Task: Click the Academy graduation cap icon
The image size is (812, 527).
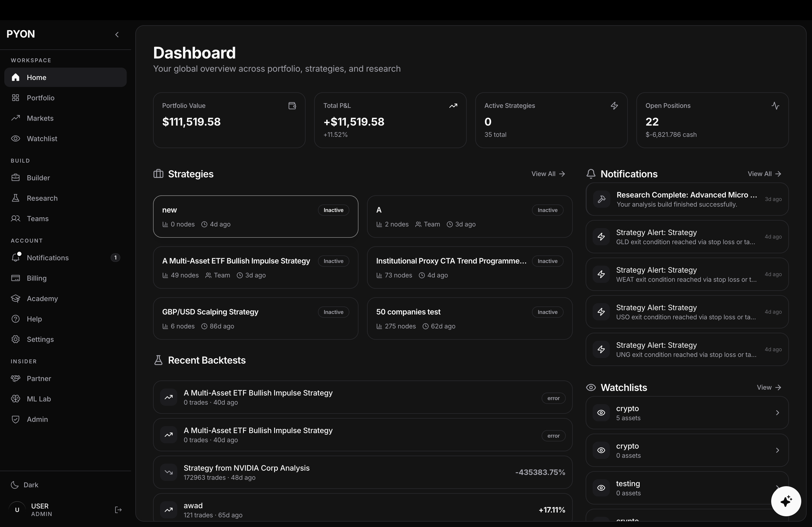Action: click(15, 299)
